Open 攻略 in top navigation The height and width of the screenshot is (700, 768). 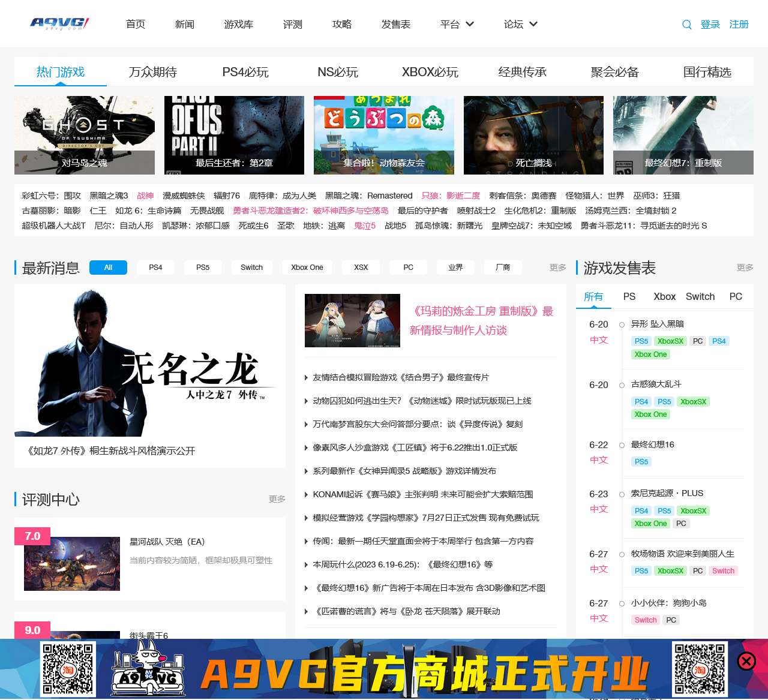tap(342, 25)
